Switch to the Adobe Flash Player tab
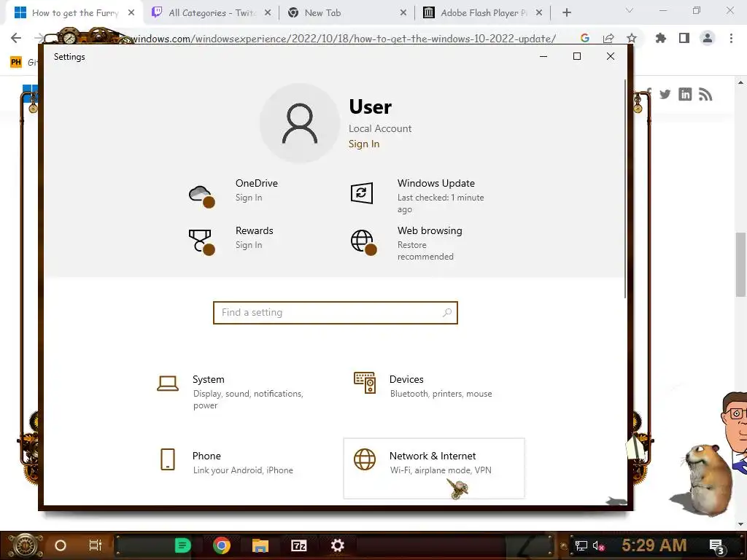This screenshot has height=560, width=747. [x=483, y=13]
